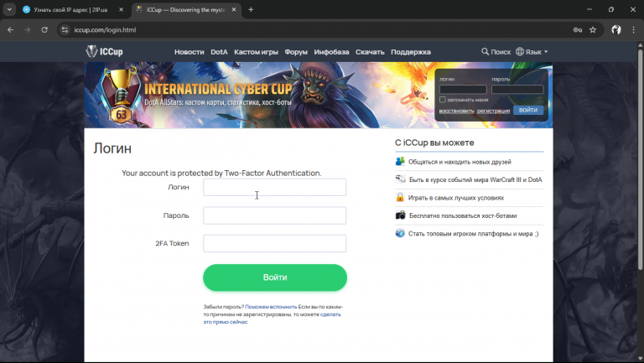Reload the page with the refresh icon
644x363 pixels.
tap(44, 29)
